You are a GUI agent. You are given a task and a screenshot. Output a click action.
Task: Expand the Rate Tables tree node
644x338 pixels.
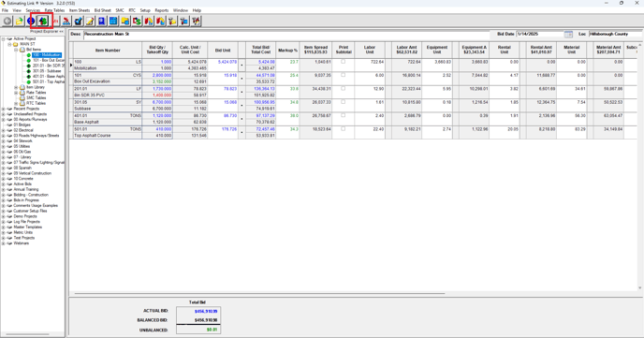17,93
